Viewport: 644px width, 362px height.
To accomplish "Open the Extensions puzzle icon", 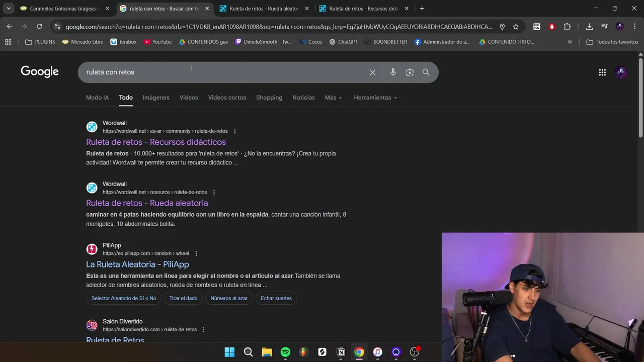I will [x=567, y=27].
